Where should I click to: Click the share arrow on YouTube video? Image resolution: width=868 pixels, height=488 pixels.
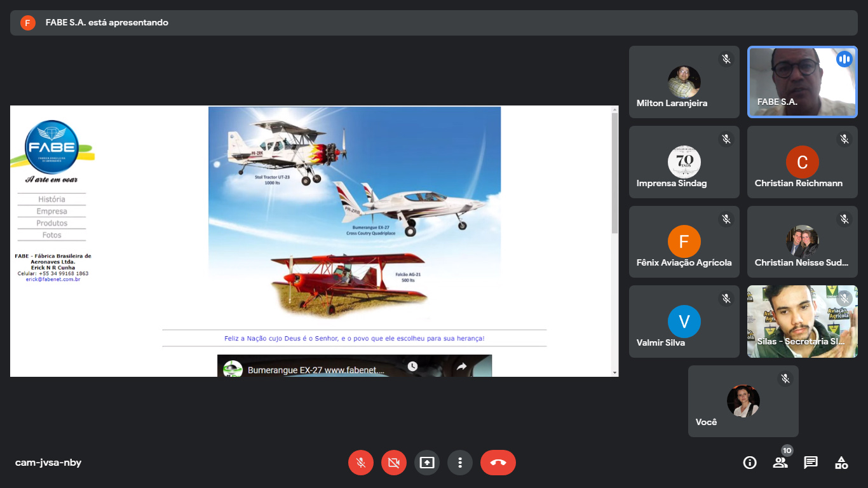462,367
